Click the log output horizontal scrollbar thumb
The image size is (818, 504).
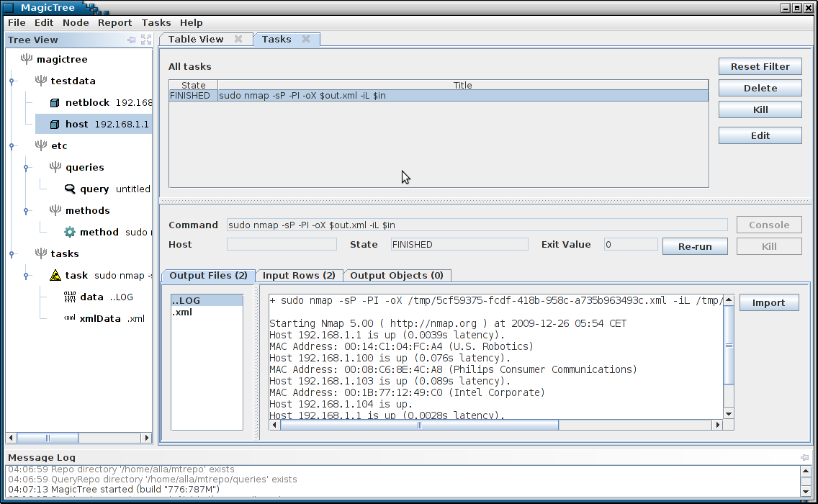pyautogui.click(x=419, y=425)
